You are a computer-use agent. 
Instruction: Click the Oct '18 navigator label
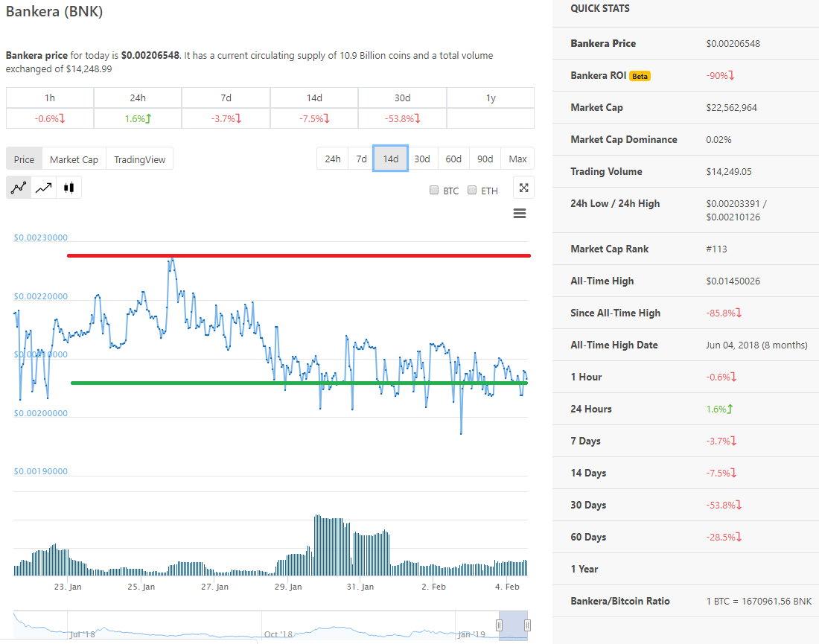coord(278,634)
